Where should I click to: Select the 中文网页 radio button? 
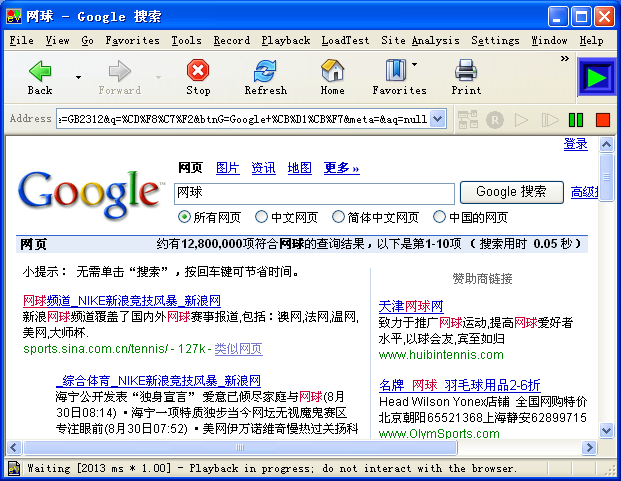261,217
